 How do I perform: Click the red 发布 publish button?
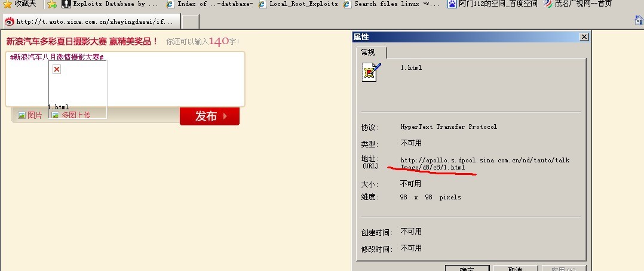click(210, 116)
